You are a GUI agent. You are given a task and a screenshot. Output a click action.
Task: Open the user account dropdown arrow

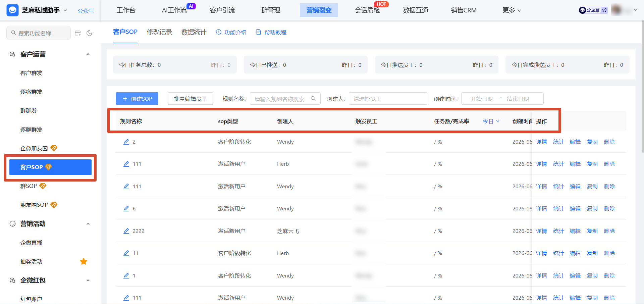point(635,10)
